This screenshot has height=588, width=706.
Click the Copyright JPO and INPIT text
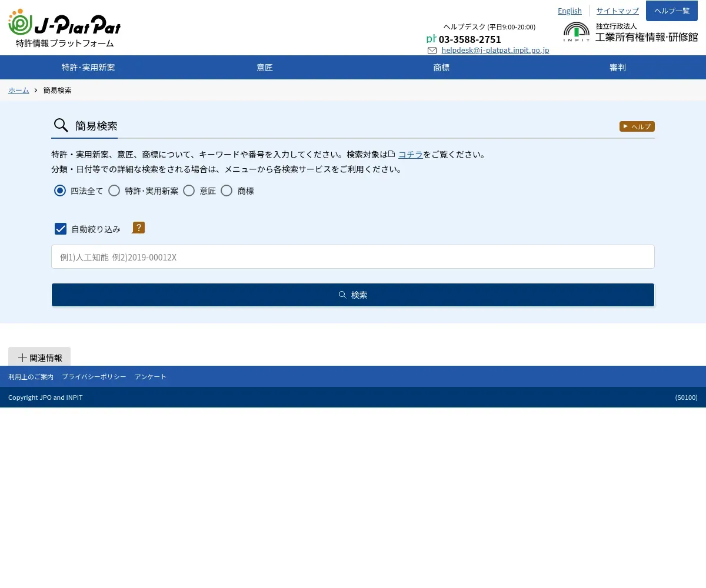(x=45, y=397)
